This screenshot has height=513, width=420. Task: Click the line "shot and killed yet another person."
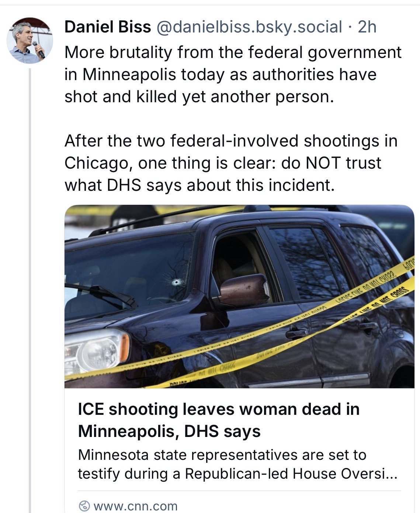[x=199, y=97]
